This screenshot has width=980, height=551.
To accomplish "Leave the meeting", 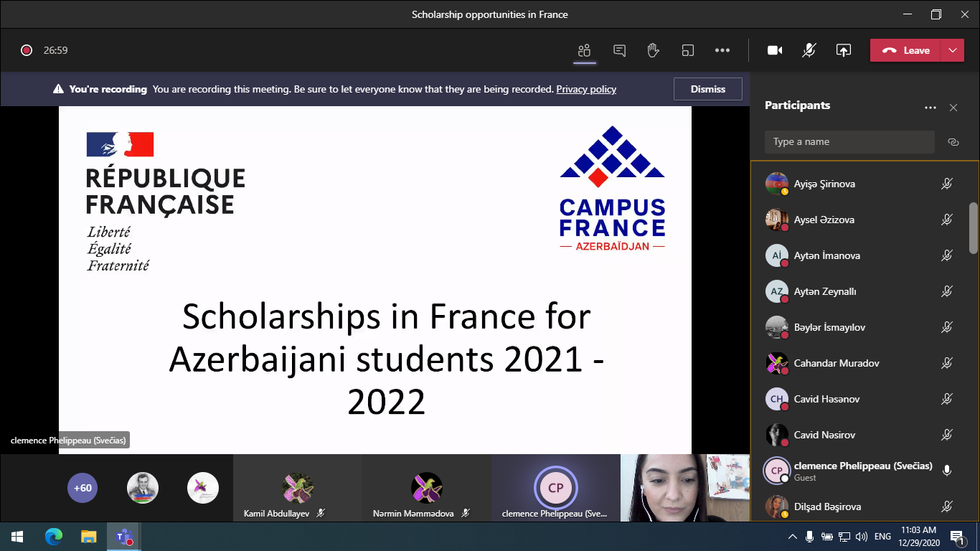I will click(x=906, y=50).
